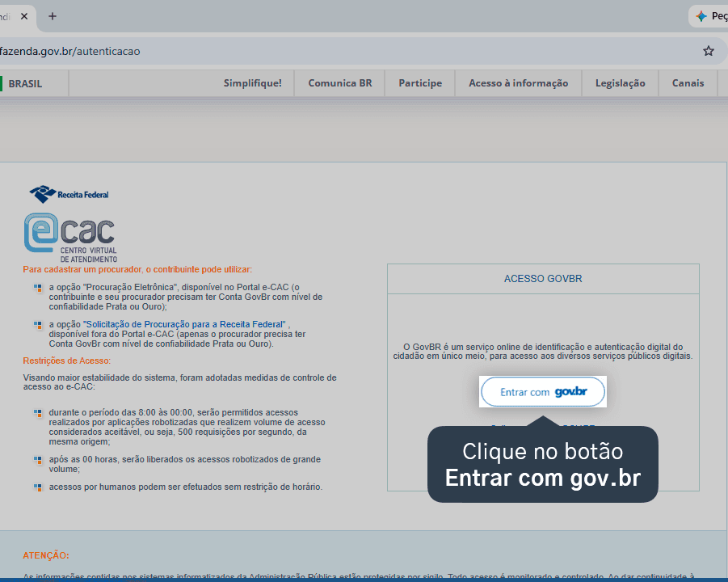The width and height of the screenshot is (728, 582).
Task: Click bullet icon beside acessos por humanos
Action: [x=38, y=487]
